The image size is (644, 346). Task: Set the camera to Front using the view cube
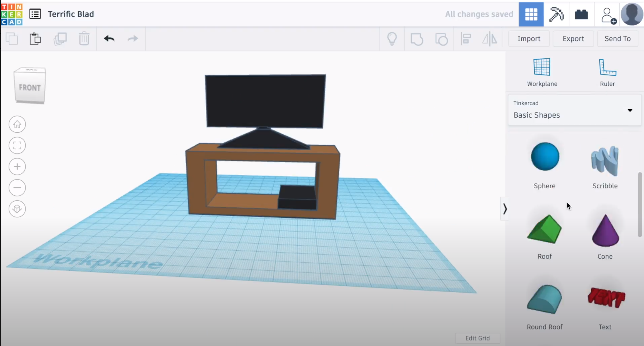(30, 87)
